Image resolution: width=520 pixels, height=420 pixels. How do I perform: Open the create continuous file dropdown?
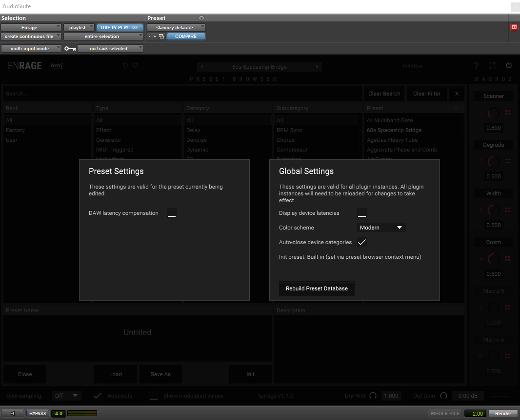click(31, 37)
